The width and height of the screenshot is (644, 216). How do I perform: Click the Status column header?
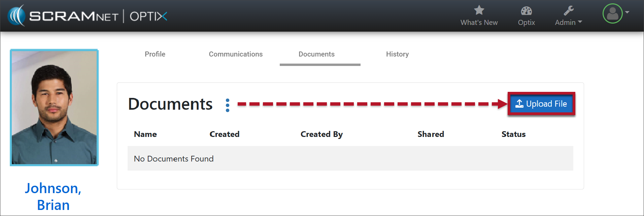(513, 134)
